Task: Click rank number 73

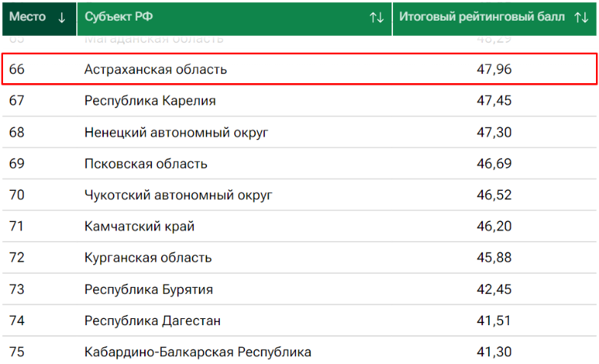Action: 17,289
